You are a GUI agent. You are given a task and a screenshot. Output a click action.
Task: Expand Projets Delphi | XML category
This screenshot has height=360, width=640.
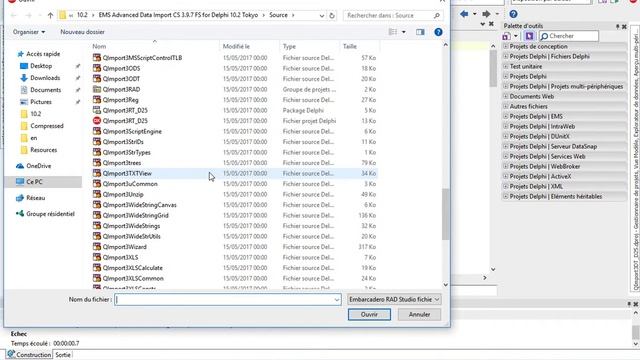click(506, 186)
